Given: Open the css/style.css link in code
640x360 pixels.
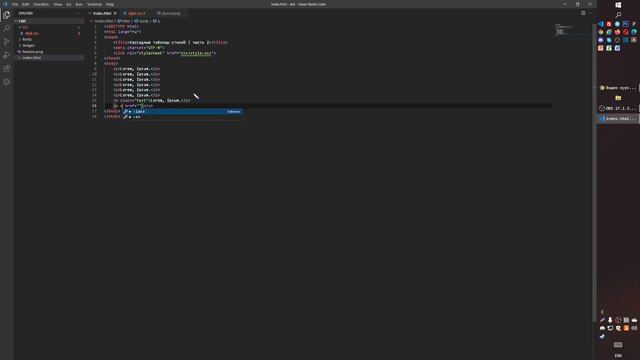Looking at the screenshot, I should pyautogui.click(x=196, y=53).
